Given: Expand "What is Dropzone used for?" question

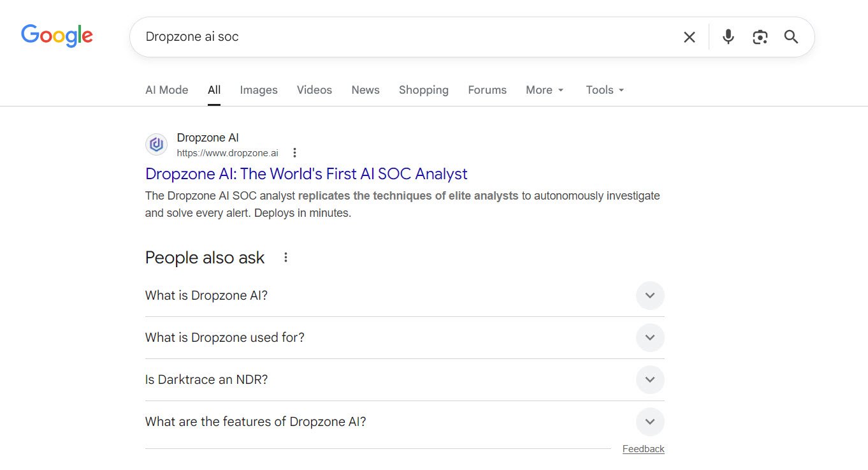Looking at the screenshot, I should point(649,338).
